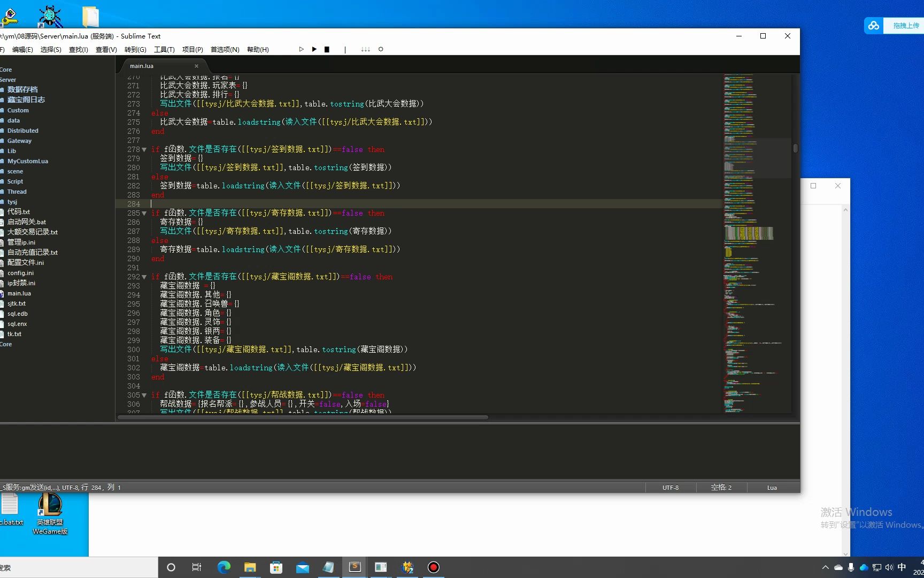Open 自动充值记录.txt in the sidebar
Viewport: 924px width, 578px height.
[32, 253]
